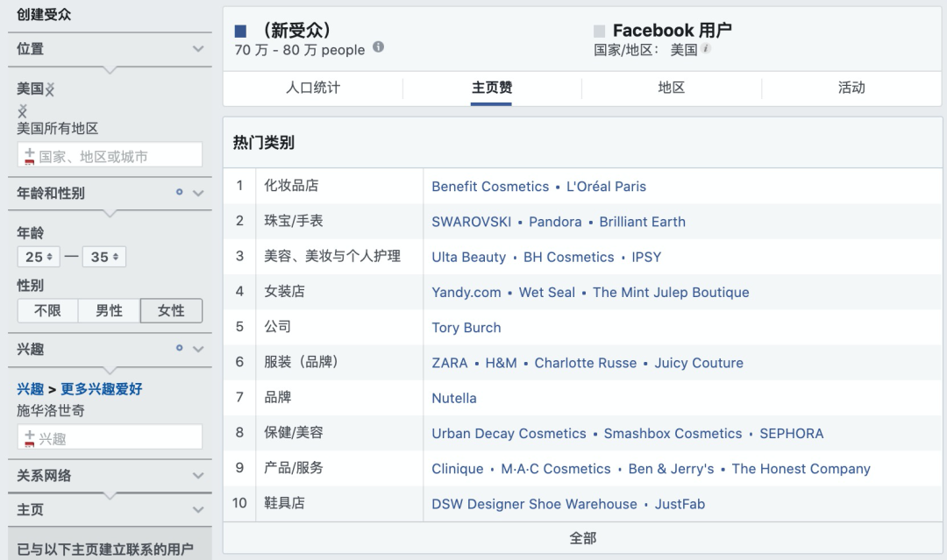Select 不限 gender option
Image resolution: width=947 pixels, height=560 pixels.
47,311
